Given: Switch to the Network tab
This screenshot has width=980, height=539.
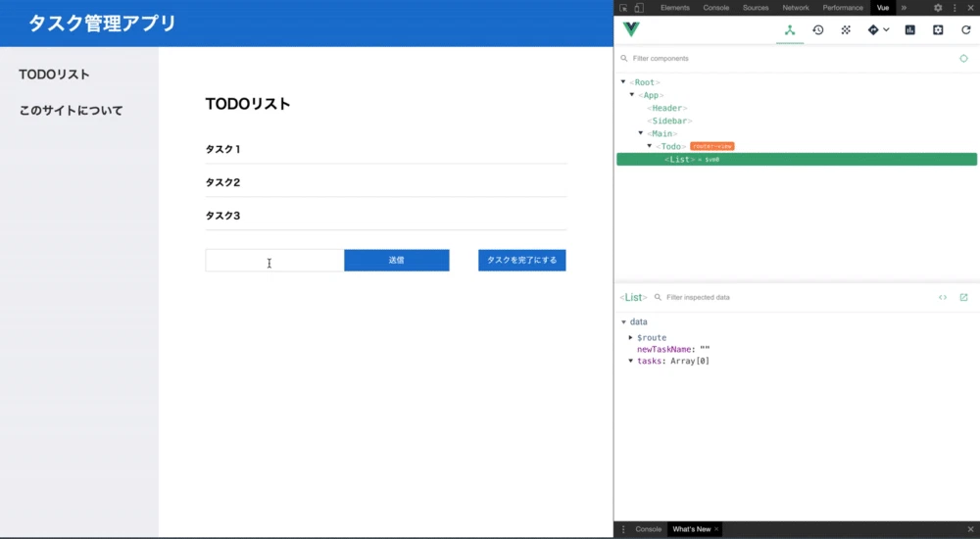Looking at the screenshot, I should click(x=796, y=8).
